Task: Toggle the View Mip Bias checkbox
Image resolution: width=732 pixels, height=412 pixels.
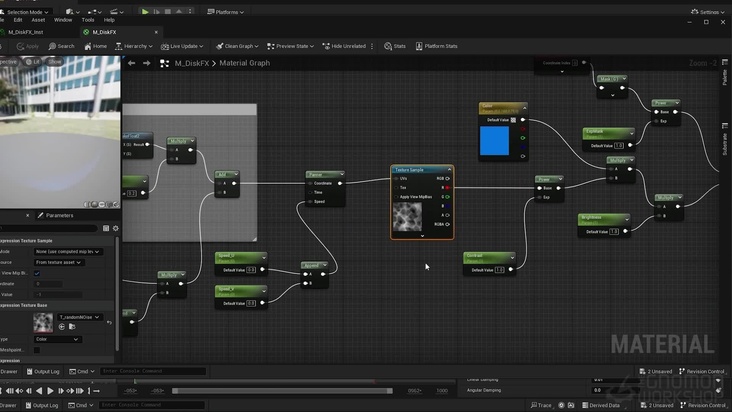Action: [x=37, y=273]
